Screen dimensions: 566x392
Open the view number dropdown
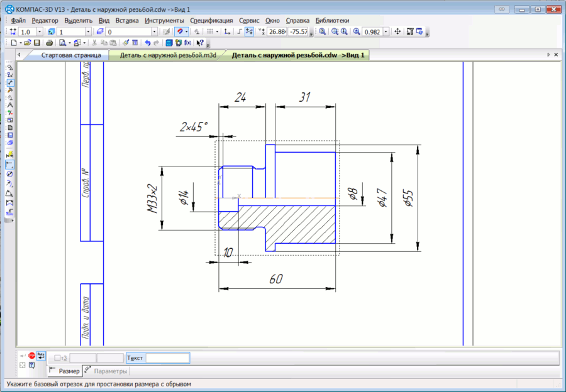click(87, 32)
